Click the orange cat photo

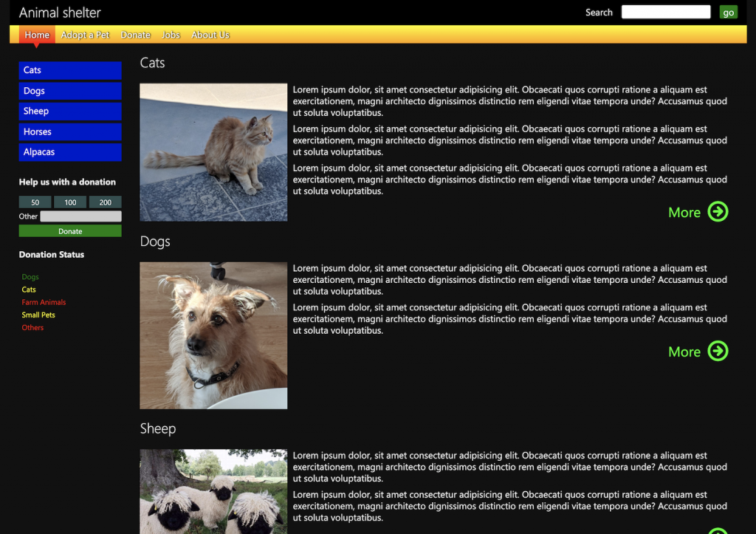coord(213,152)
